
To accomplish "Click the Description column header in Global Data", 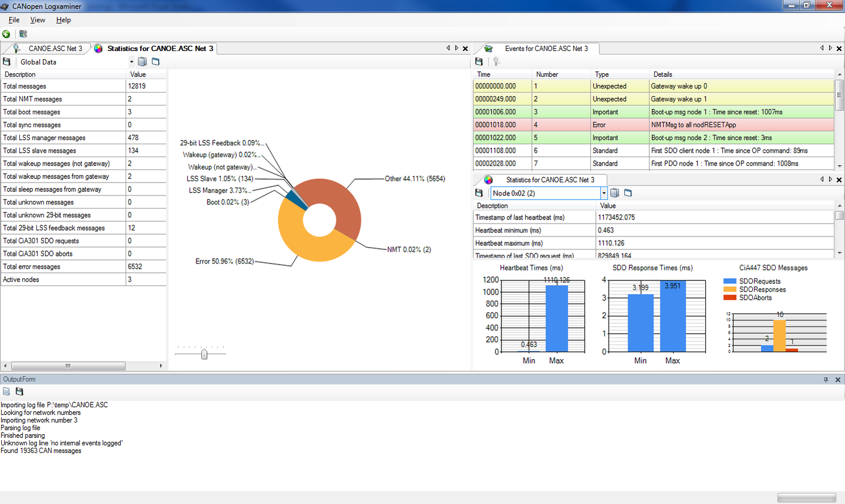I will (x=21, y=75).
